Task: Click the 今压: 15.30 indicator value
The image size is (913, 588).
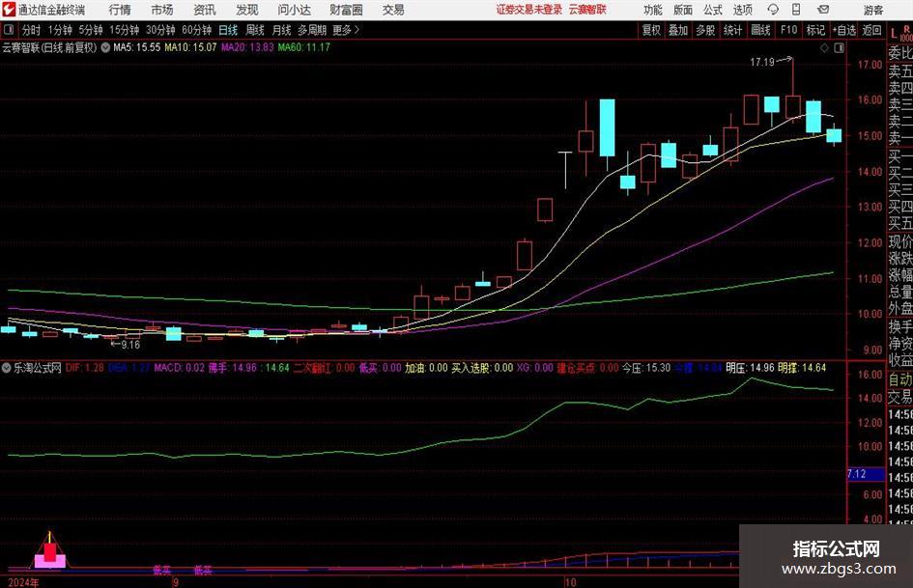Action: 646,367
